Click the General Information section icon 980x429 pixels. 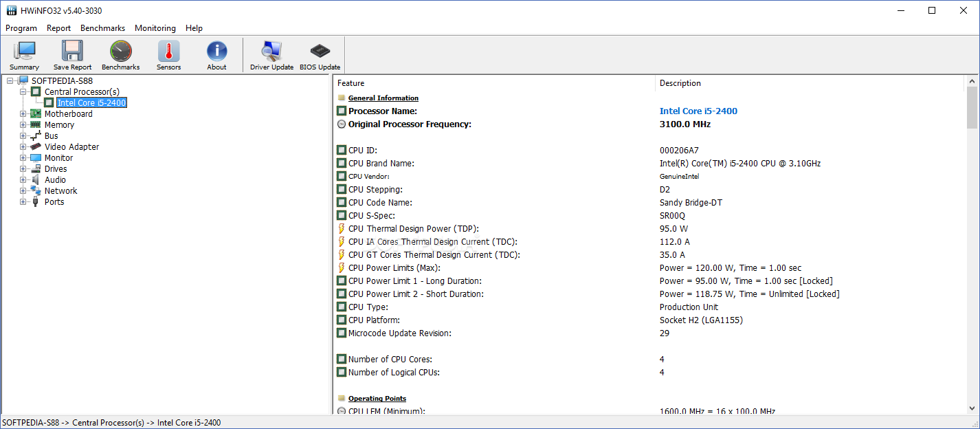point(342,98)
